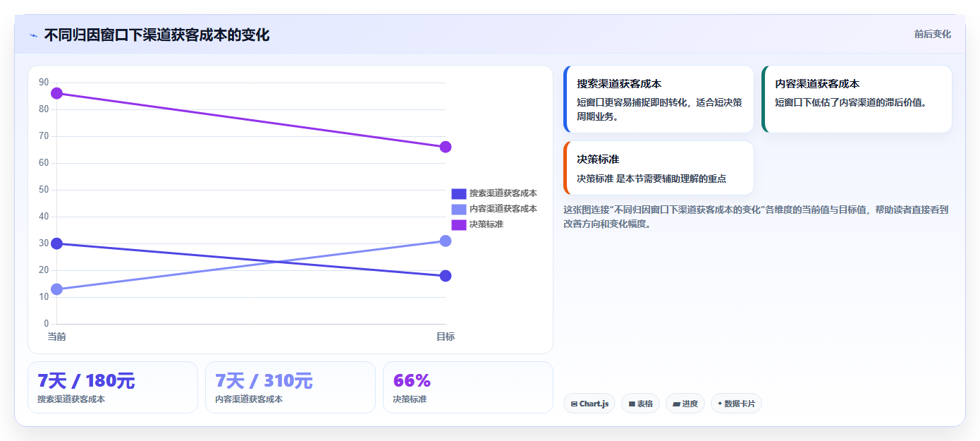Select the dark blue 搜索渠道 point at 当前
The height and width of the screenshot is (441, 980).
pyautogui.click(x=57, y=243)
